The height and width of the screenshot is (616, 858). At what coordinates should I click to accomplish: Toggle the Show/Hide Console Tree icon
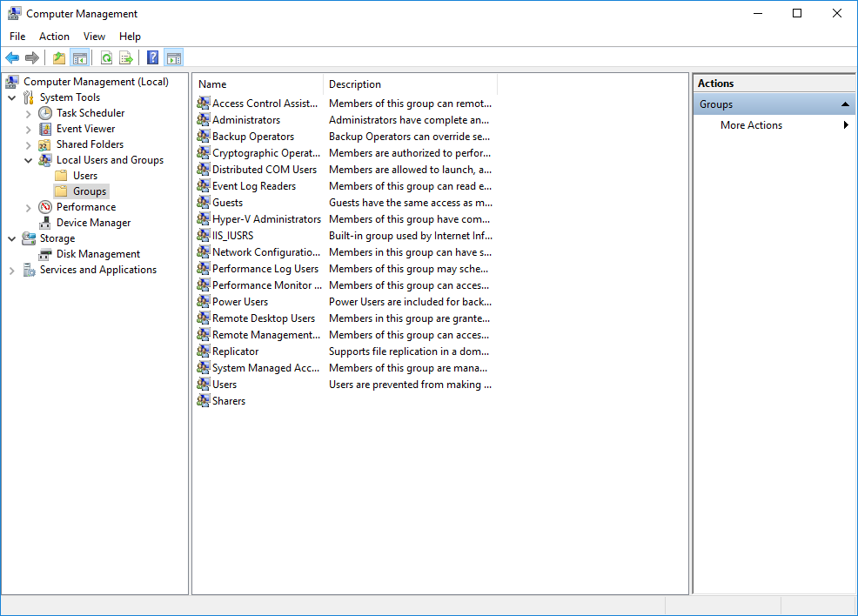click(x=80, y=57)
